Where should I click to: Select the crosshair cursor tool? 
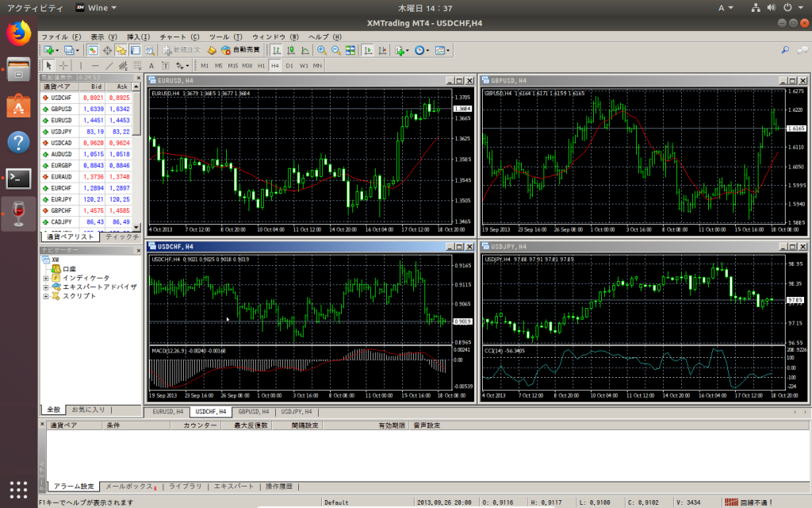point(63,66)
